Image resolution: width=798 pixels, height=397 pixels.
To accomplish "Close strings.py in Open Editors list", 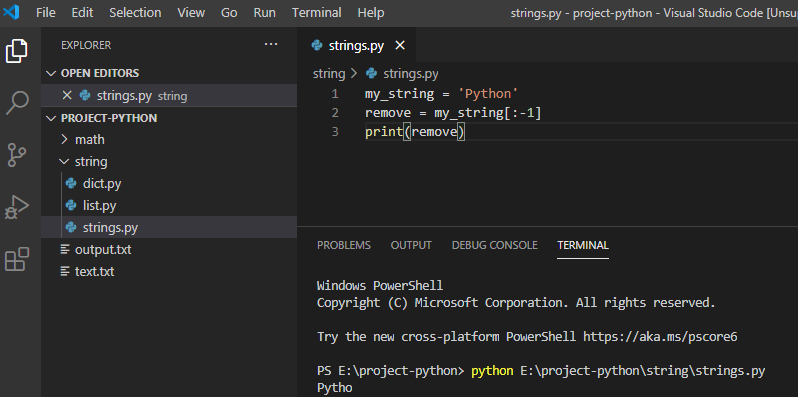I will coord(67,95).
